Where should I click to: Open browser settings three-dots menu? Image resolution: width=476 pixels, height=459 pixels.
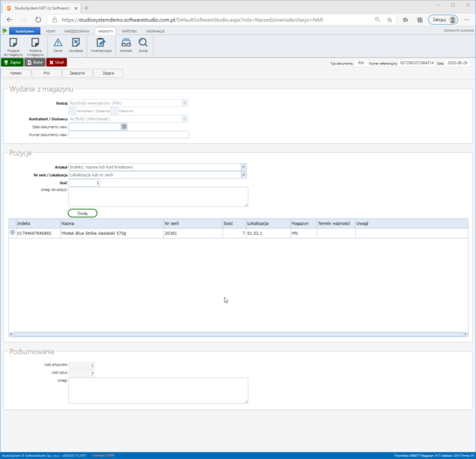[x=467, y=20]
